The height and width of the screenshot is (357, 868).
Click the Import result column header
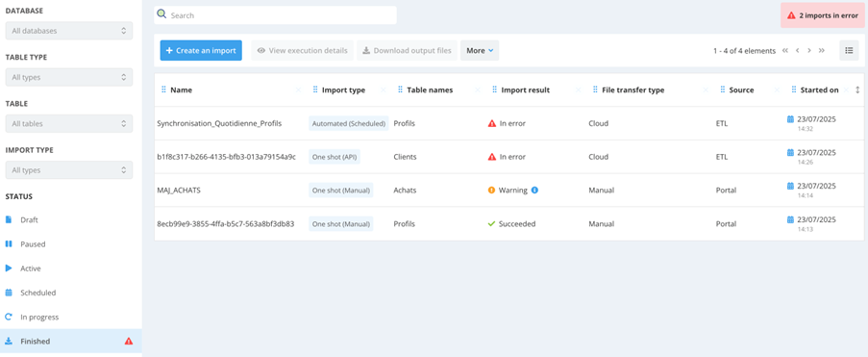(x=526, y=89)
